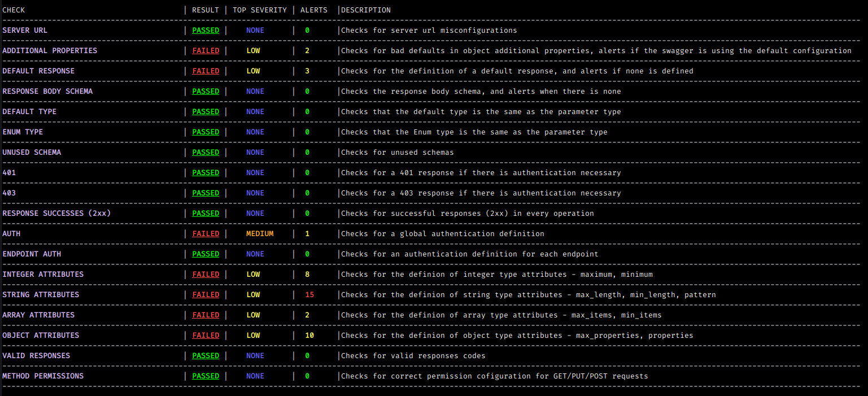The height and width of the screenshot is (396, 868).
Task: Click LOW severity in ADDITIONAL PROPERTIES row
Action: point(253,51)
